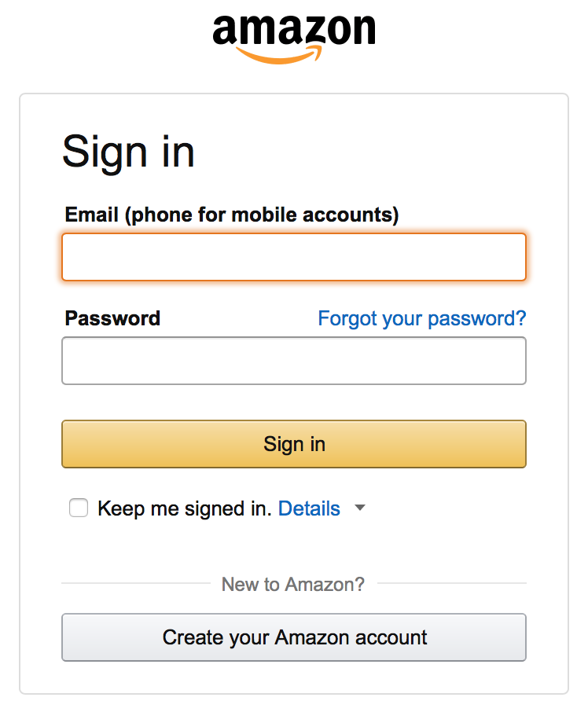Image resolution: width=588 pixels, height=712 pixels.
Task: Expand the triangle arrow beside Details
Action: point(360,508)
